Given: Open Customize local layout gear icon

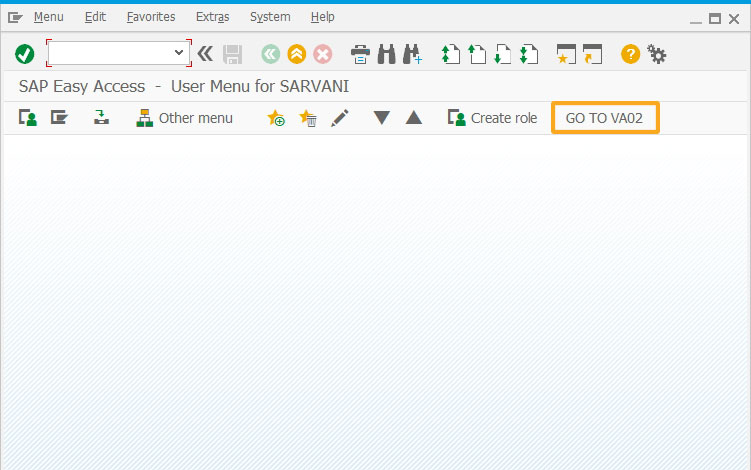Looking at the screenshot, I should [657, 54].
